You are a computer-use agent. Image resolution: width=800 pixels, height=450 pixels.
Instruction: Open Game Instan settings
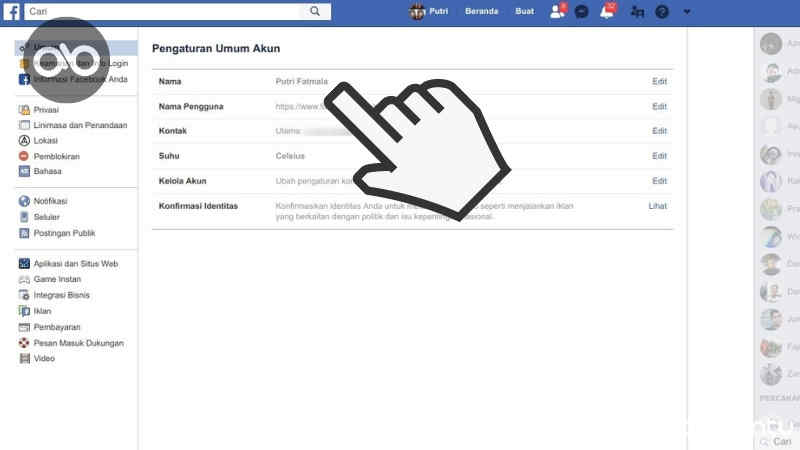[x=57, y=279]
